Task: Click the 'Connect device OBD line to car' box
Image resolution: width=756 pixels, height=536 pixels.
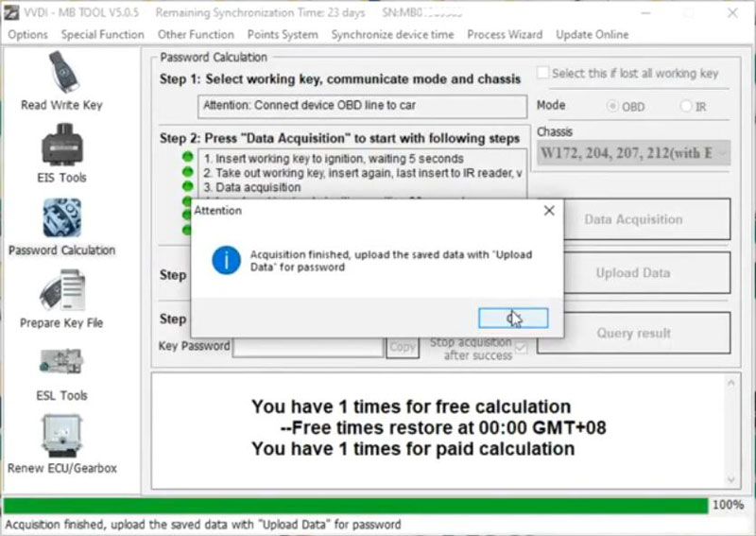Action: point(362,106)
